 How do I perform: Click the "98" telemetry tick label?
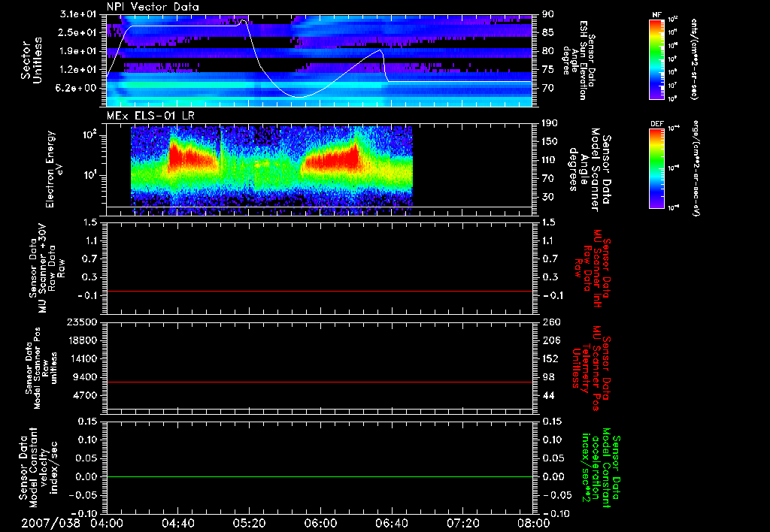click(x=548, y=377)
